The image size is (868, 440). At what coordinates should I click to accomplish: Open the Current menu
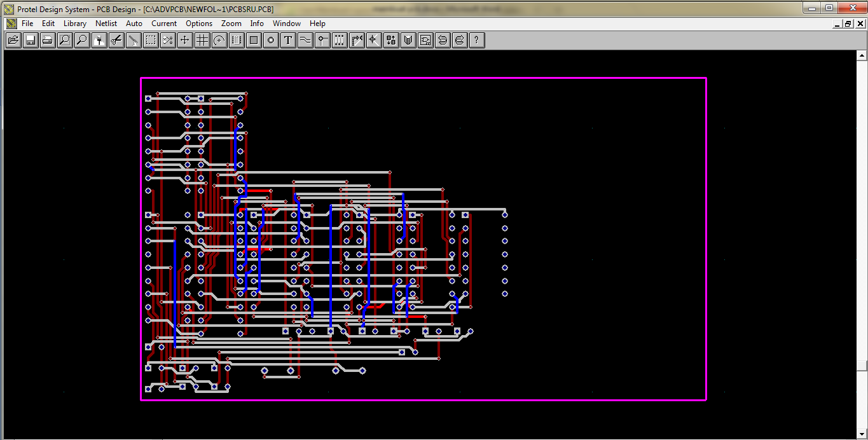pyautogui.click(x=163, y=24)
